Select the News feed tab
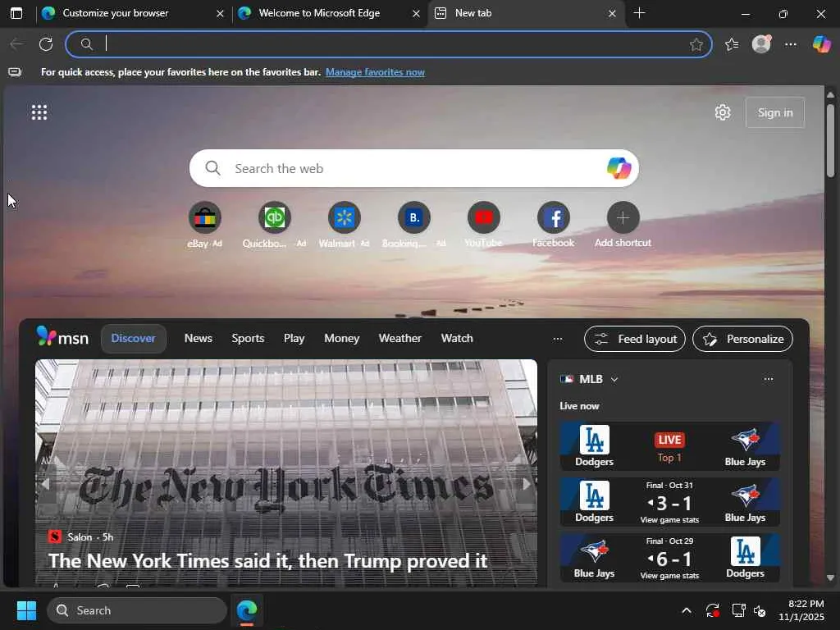The height and width of the screenshot is (630, 840). (x=199, y=339)
